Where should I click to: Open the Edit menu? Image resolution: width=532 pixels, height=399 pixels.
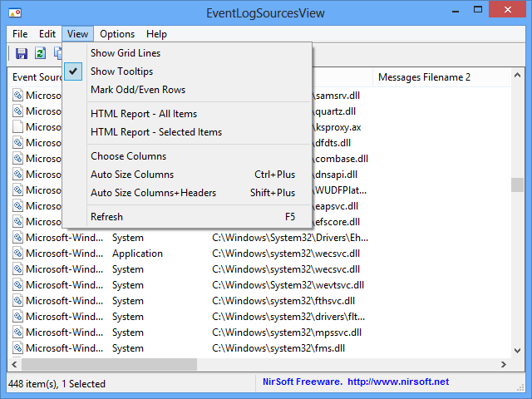47,34
